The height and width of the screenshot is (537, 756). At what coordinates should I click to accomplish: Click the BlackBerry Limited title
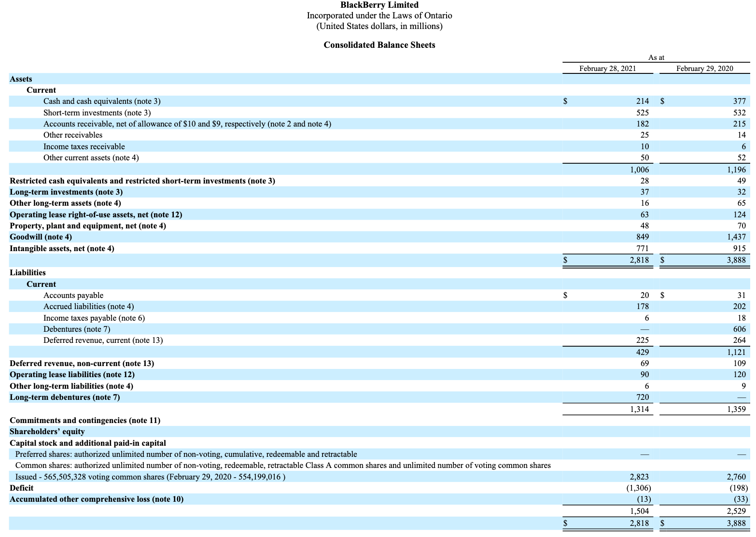tap(379, 5)
